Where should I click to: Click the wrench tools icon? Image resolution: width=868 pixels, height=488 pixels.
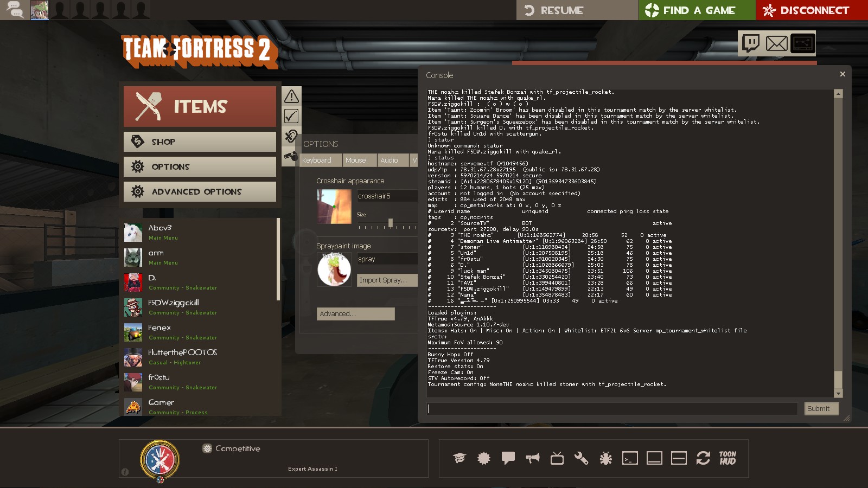(581, 458)
